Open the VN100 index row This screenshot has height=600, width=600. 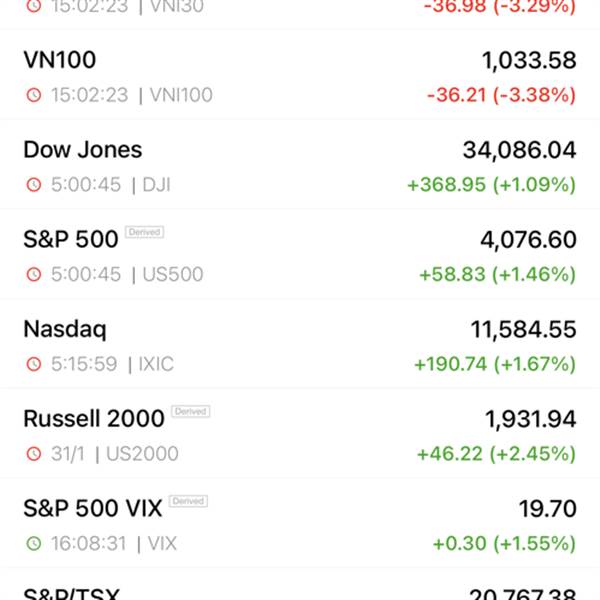click(x=300, y=75)
